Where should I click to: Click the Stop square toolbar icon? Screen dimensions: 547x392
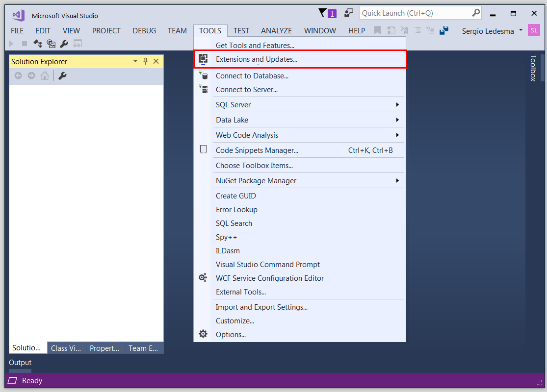(x=25, y=44)
